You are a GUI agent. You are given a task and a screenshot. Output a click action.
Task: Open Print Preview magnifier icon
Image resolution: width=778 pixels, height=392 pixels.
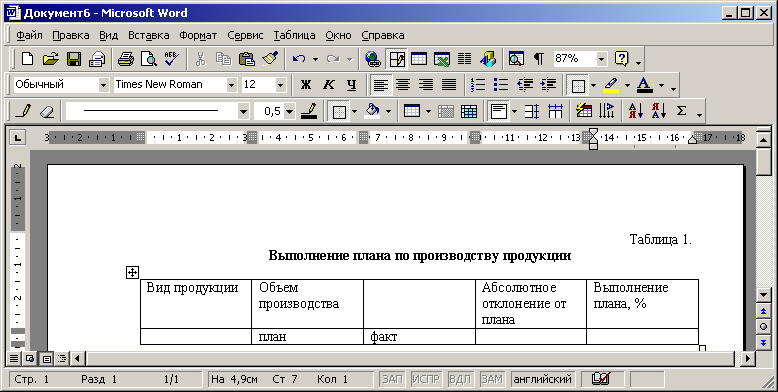(x=148, y=59)
